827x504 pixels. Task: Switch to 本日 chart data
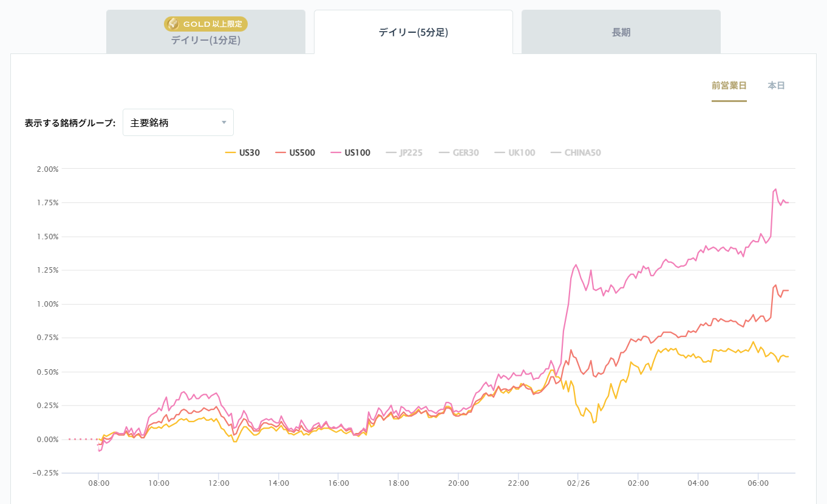coord(776,86)
